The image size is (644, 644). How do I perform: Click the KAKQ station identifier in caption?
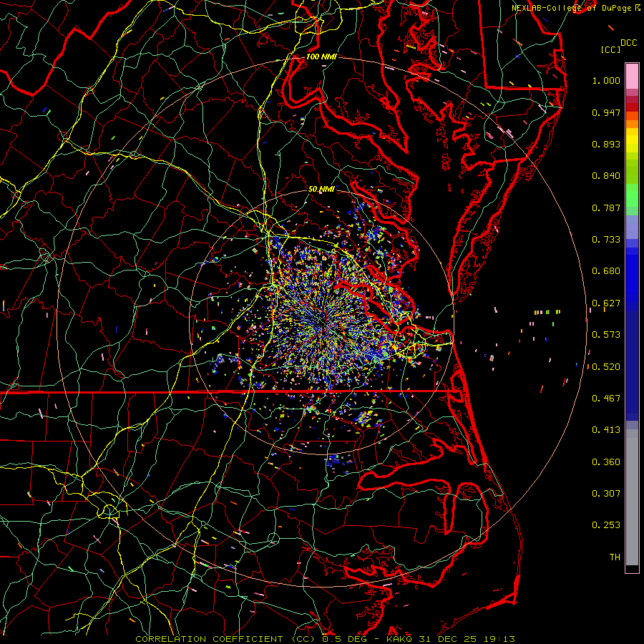401,639
